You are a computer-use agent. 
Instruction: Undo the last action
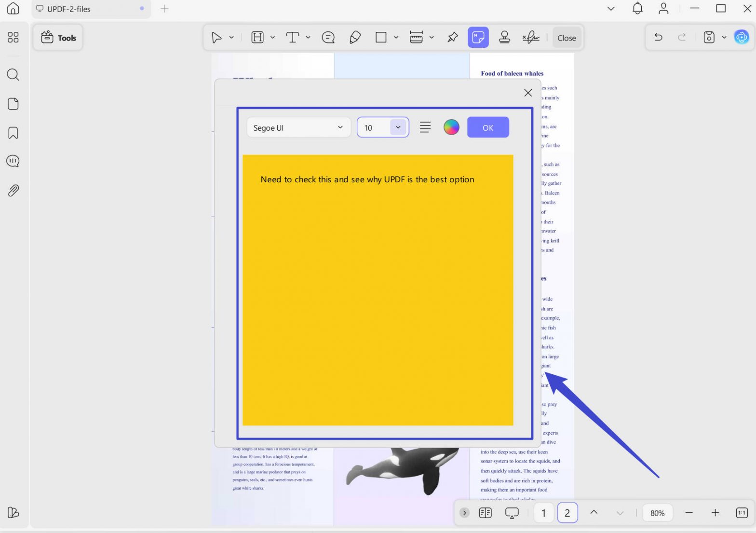(658, 37)
